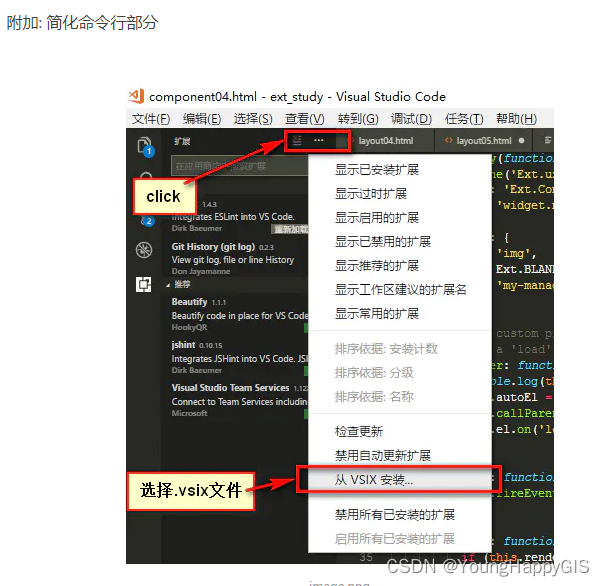Click author Microsoft text
This screenshot has width=604, height=586.
tap(189, 413)
